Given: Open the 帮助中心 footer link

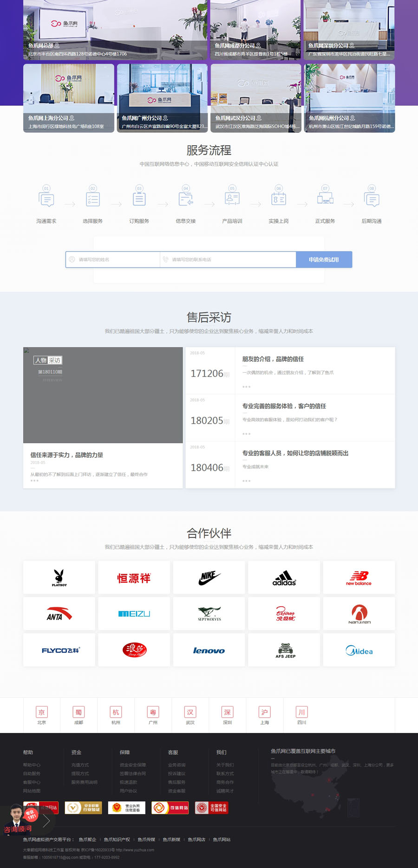Looking at the screenshot, I should click(x=32, y=765).
